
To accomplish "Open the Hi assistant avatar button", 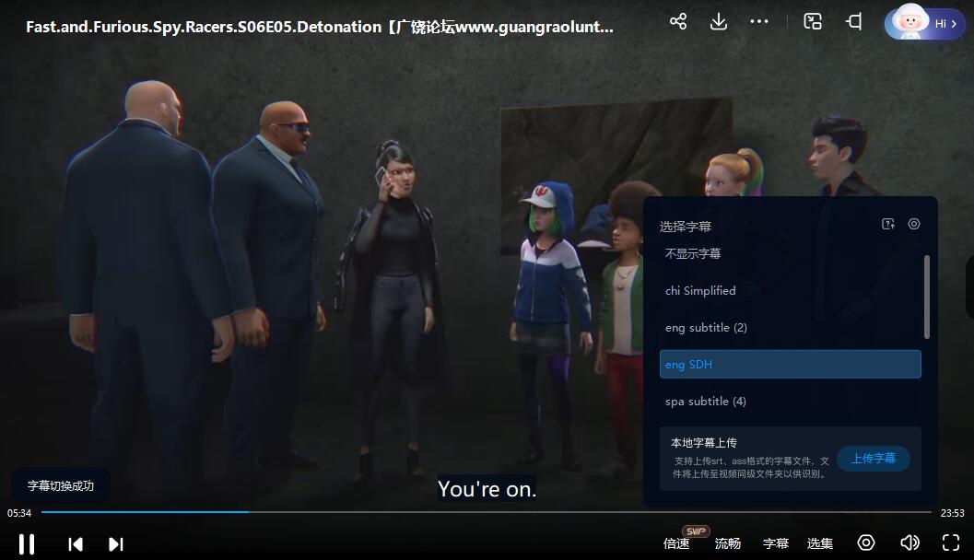I will [925, 23].
